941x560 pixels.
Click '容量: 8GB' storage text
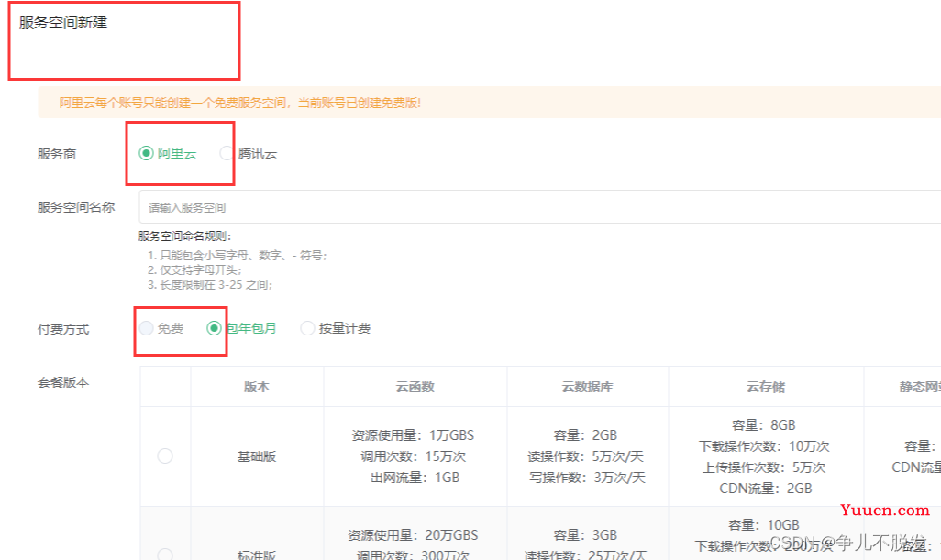[x=764, y=425]
